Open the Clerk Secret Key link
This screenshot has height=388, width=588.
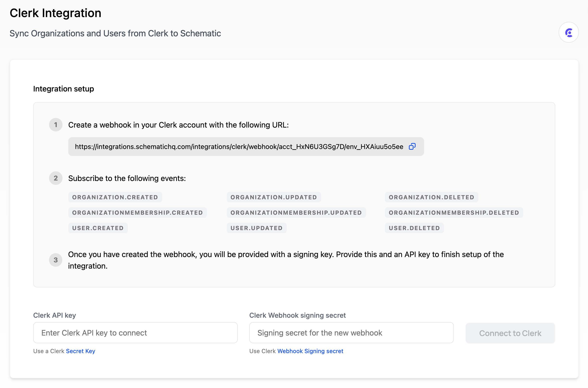point(80,351)
